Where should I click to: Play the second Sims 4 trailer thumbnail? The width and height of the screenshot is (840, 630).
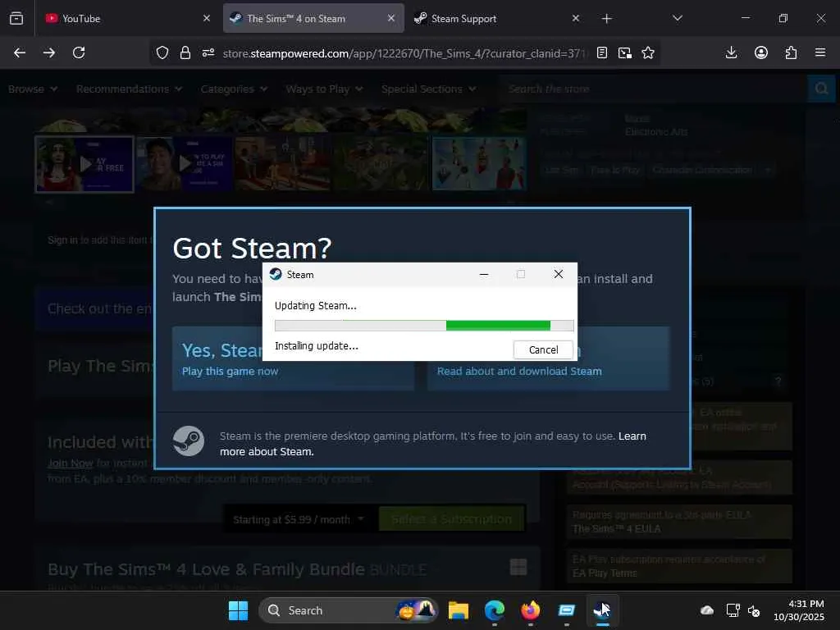(185, 164)
